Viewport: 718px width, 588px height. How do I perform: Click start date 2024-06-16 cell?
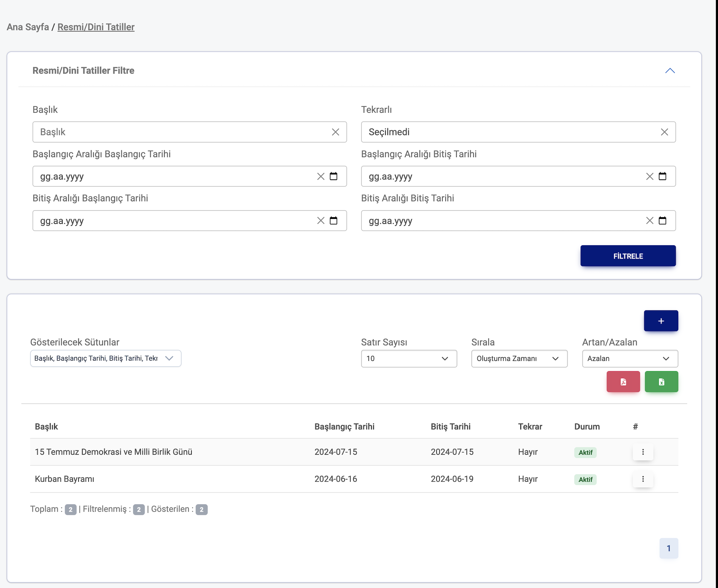click(336, 479)
